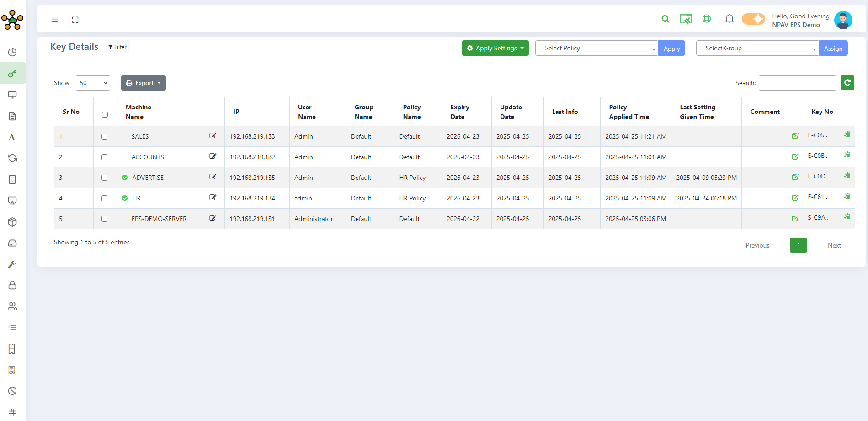Open the dashboard pie chart sidebar icon

(x=12, y=52)
